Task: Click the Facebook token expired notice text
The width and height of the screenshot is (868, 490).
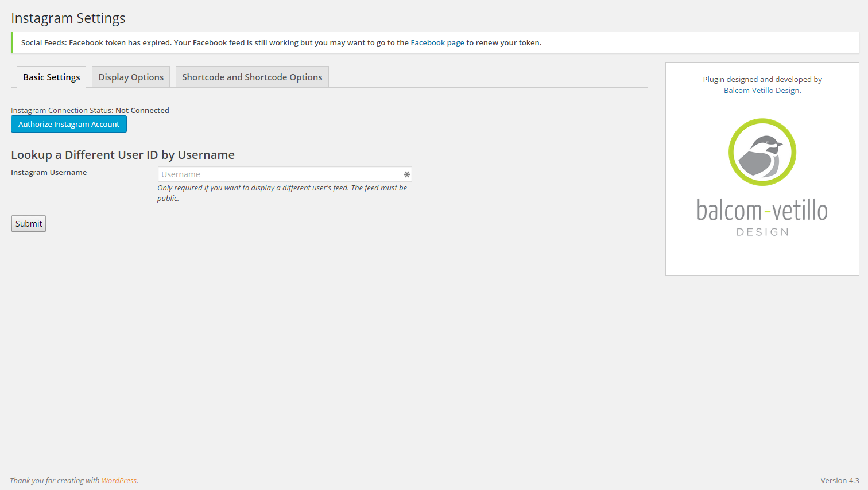Action: (215, 43)
